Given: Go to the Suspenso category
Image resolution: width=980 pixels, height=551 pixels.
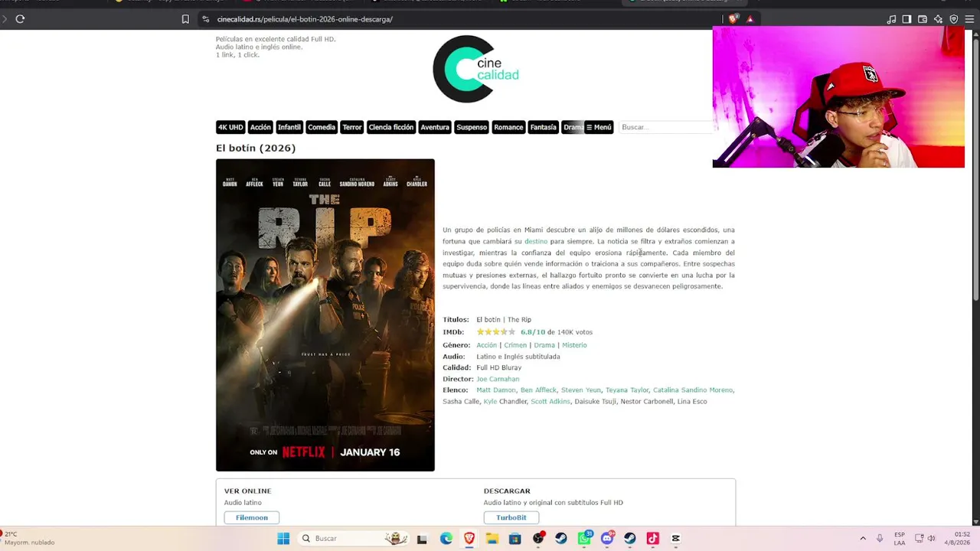Looking at the screenshot, I should click(472, 127).
